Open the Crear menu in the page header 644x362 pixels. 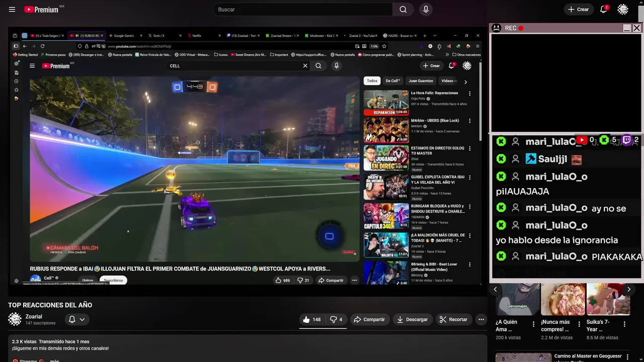tap(578, 10)
